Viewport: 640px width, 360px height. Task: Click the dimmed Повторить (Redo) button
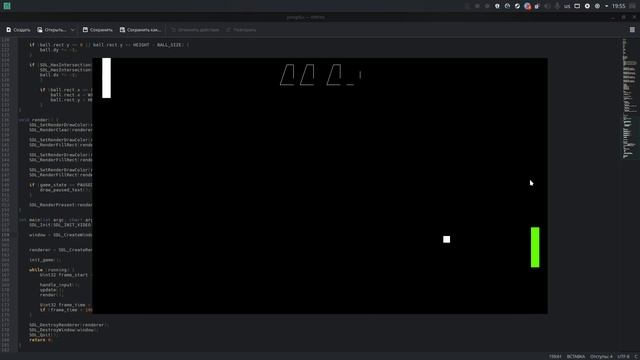[x=241, y=30]
